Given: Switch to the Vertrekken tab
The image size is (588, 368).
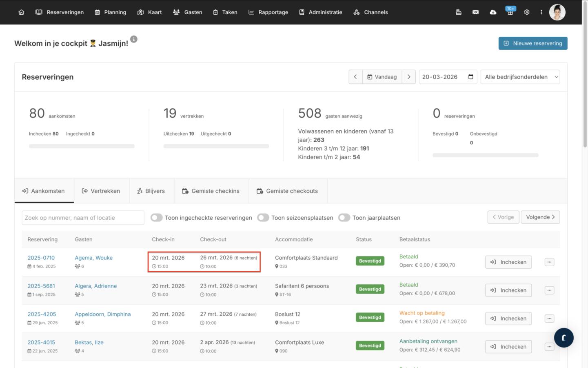Looking at the screenshot, I should point(101,191).
